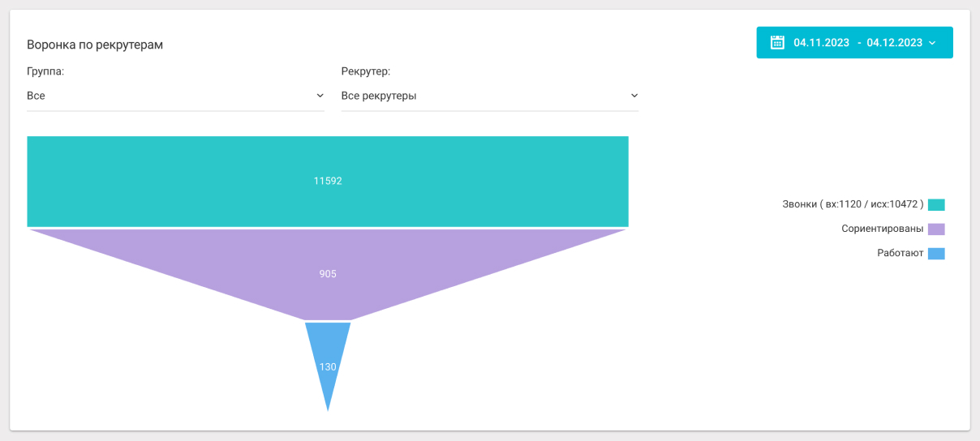
Task: Click the purple Сориентированы legend swatch
Action: pos(936,229)
